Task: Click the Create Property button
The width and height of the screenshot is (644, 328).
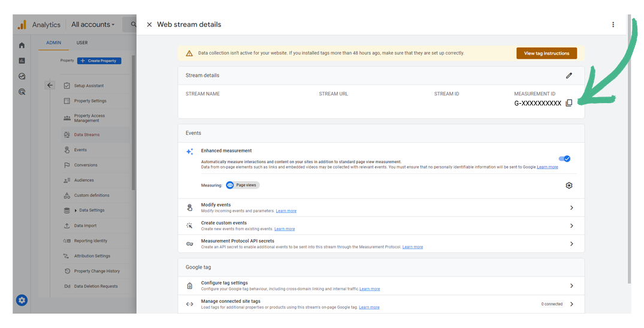Action: point(99,61)
